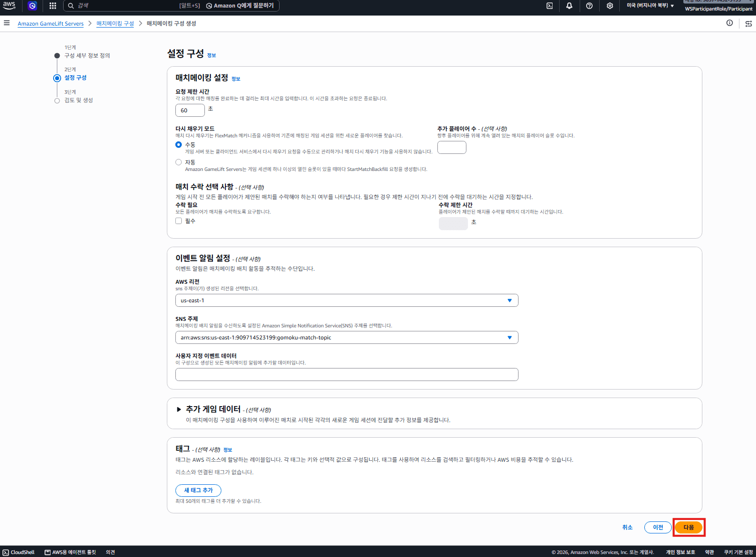Select step 2 설정 구성
Image resolution: width=756 pixels, height=557 pixels.
[75, 78]
